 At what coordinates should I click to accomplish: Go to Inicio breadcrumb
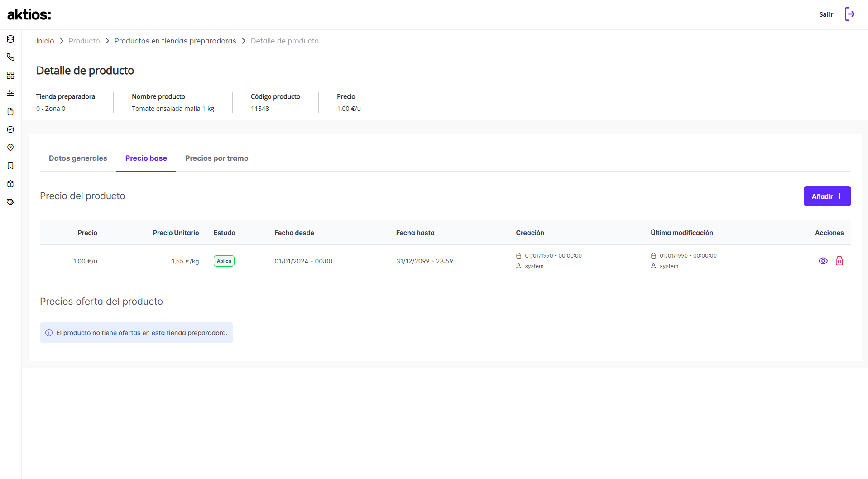(x=45, y=41)
